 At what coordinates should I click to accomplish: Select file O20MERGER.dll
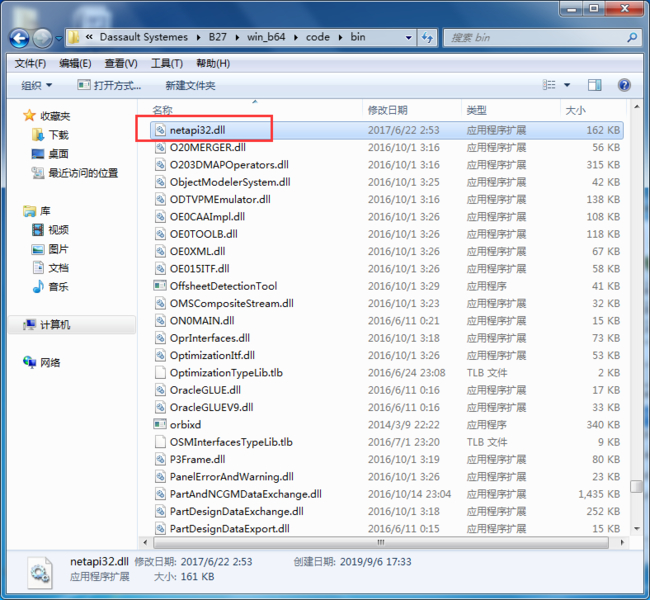pos(208,148)
